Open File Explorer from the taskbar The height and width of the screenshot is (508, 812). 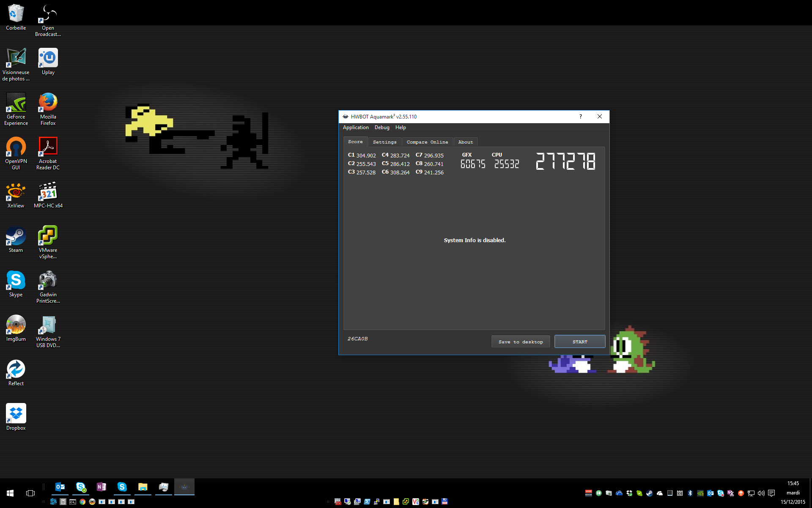click(x=143, y=487)
